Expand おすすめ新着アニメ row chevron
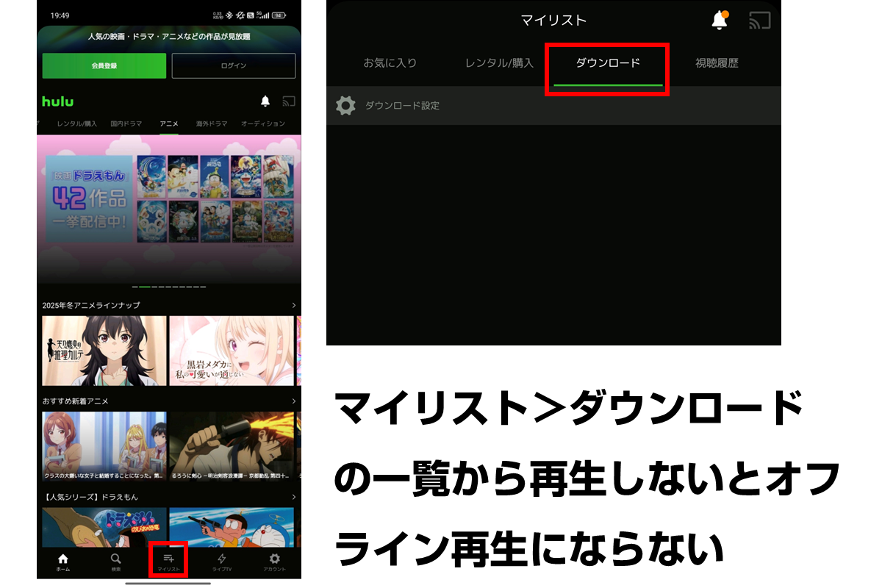This screenshot has width=882, height=588. click(294, 401)
